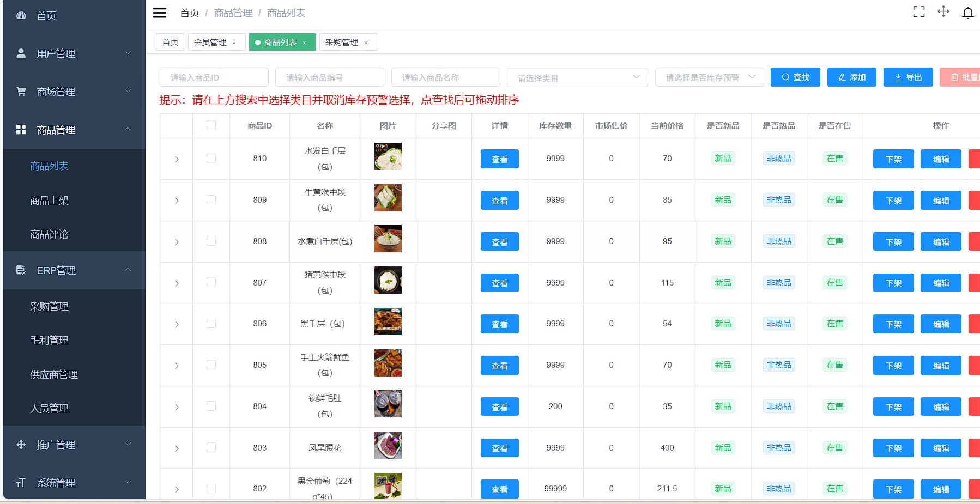Toggle the select-all checkbox in table header

(x=211, y=125)
